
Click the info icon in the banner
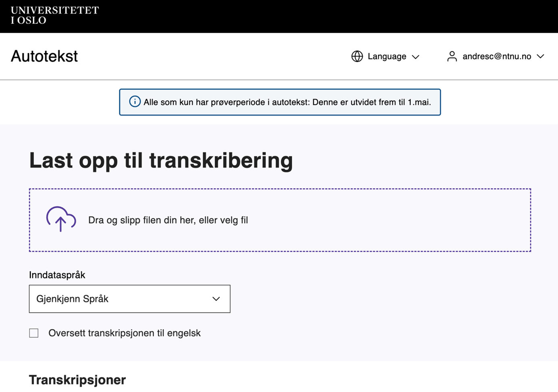[135, 102]
